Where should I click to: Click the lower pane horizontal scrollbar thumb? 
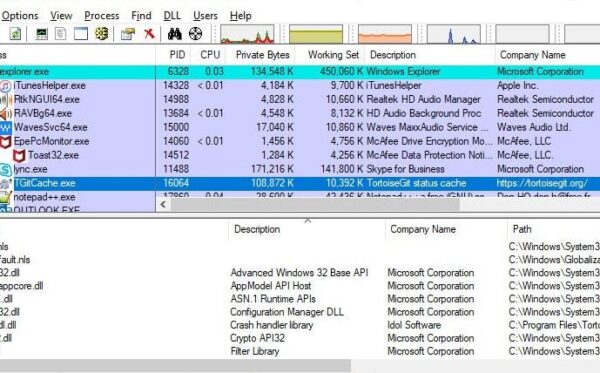coord(175,365)
